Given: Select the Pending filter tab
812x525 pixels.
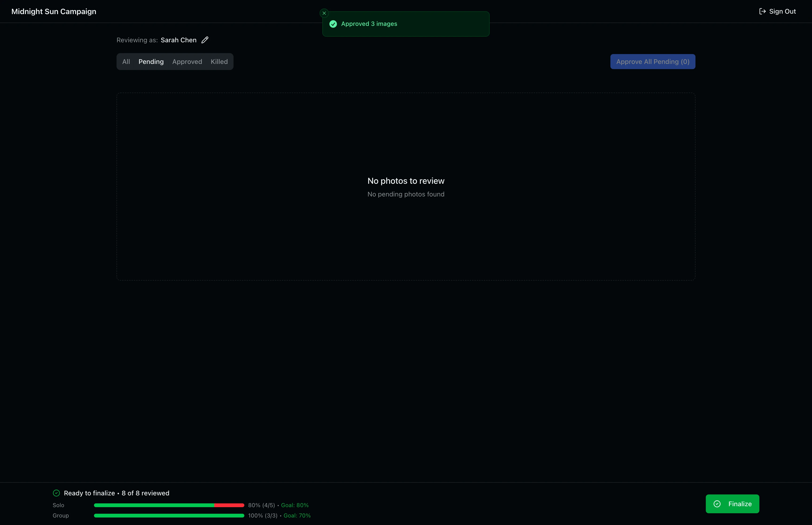Looking at the screenshot, I should pyautogui.click(x=151, y=62).
